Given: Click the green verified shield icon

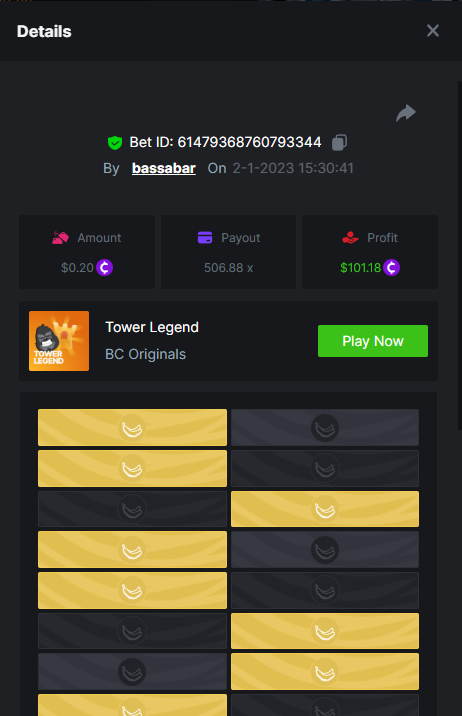Looking at the screenshot, I should tap(115, 143).
